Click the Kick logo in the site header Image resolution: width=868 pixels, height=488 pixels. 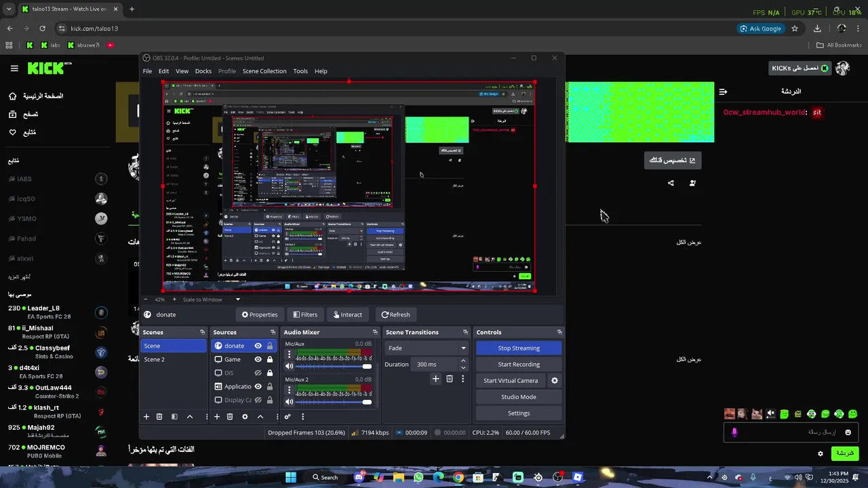[50, 68]
